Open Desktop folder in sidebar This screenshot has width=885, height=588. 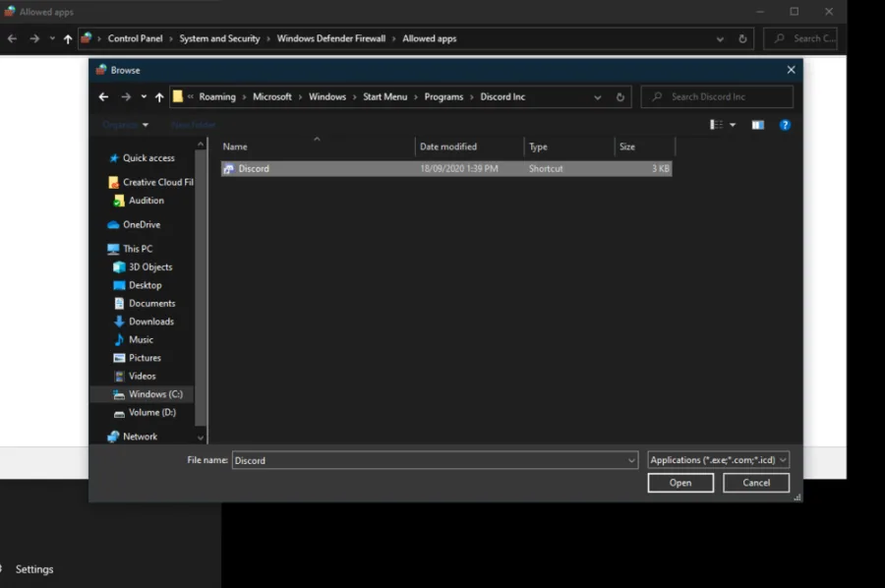139,285
